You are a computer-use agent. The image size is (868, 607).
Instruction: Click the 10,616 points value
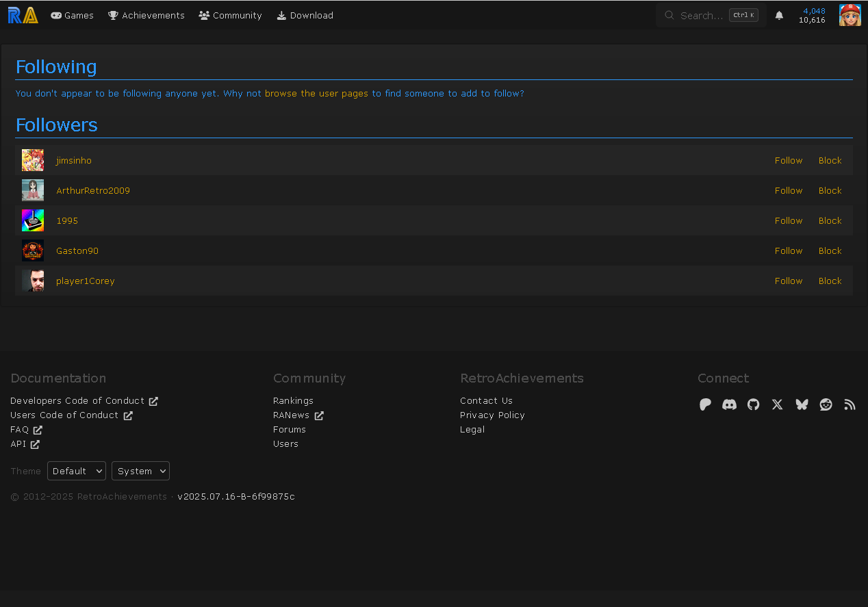(812, 20)
